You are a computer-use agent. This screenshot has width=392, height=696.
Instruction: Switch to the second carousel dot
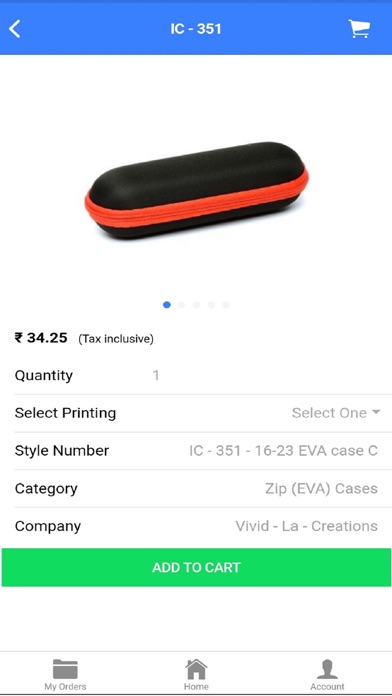[x=182, y=304]
